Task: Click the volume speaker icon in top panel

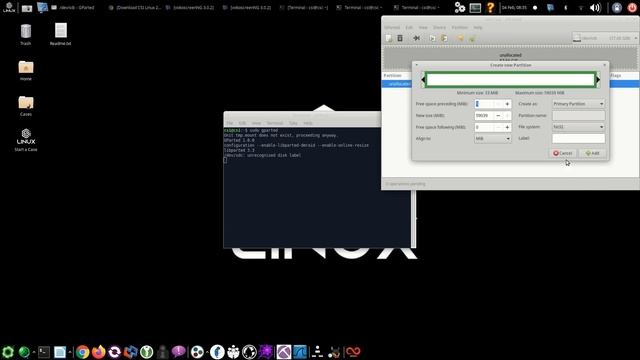Action: pyautogui.click(x=595, y=7)
